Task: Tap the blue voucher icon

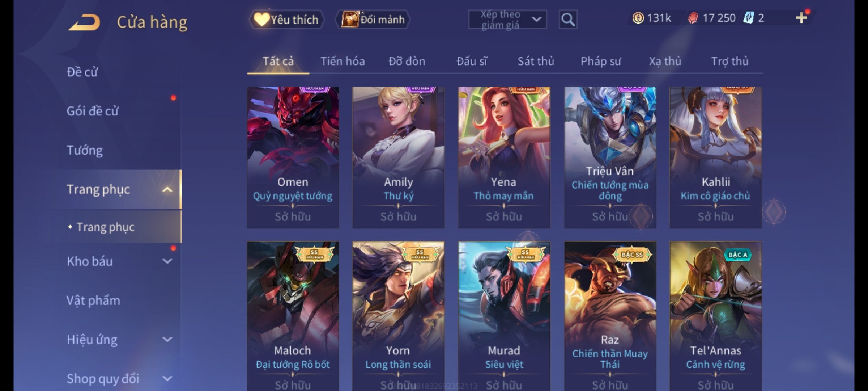Action: tap(748, 18)
